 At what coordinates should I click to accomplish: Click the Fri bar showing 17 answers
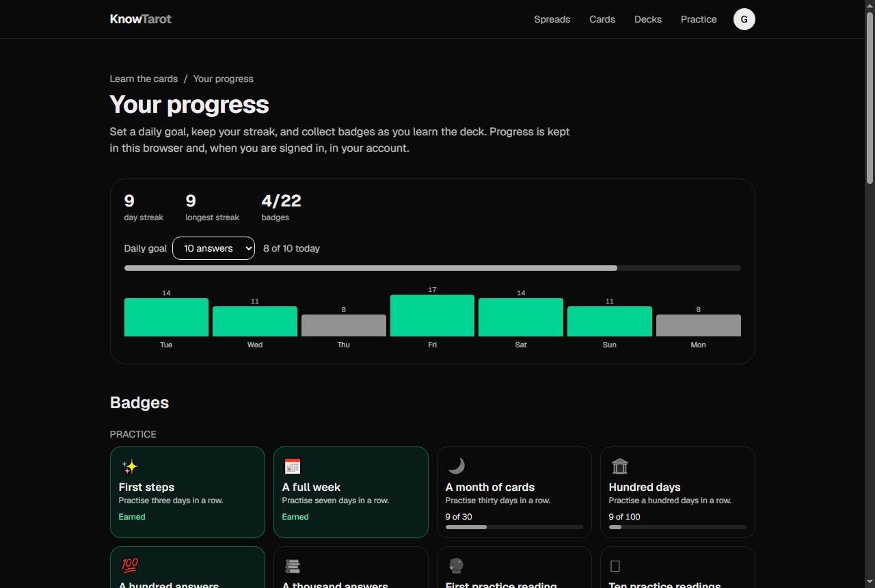coord(432,315)
